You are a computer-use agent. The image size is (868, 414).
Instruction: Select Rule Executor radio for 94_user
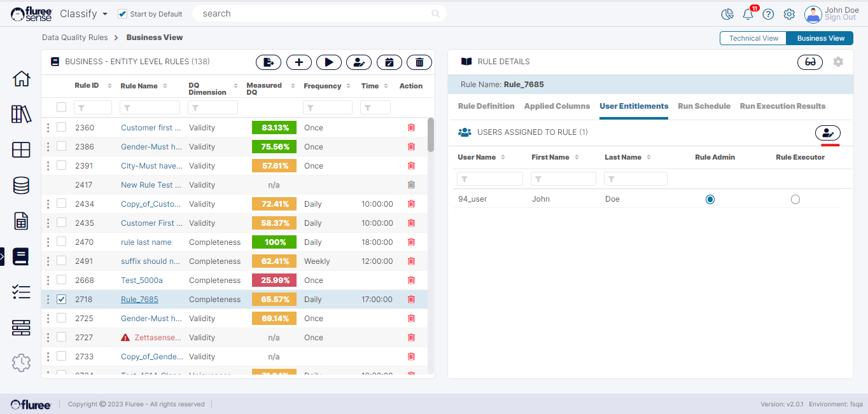click(x=795, y=200)
